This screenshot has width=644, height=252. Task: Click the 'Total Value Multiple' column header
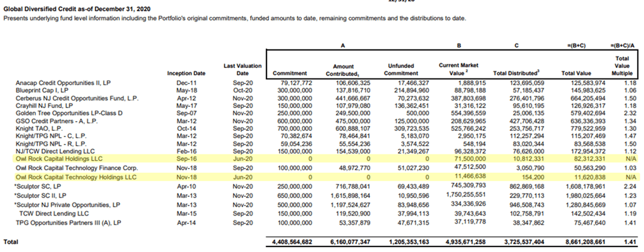pyautogui.click(x=622, y=65)
